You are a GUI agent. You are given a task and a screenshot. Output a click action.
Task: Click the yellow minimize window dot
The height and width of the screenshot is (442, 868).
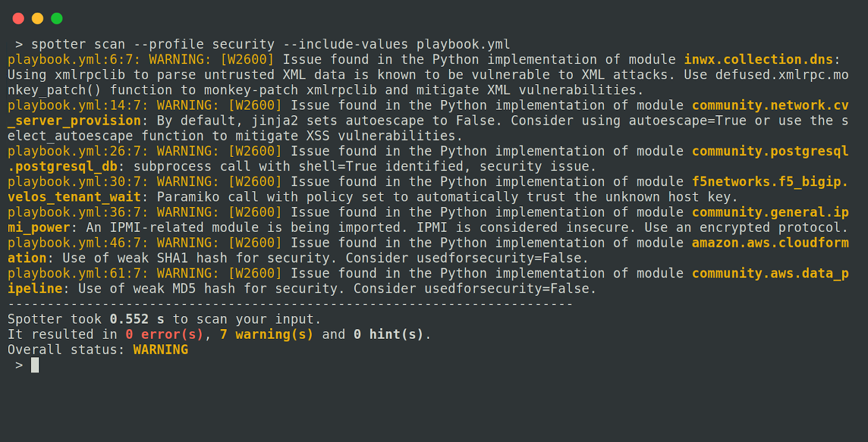37,18
